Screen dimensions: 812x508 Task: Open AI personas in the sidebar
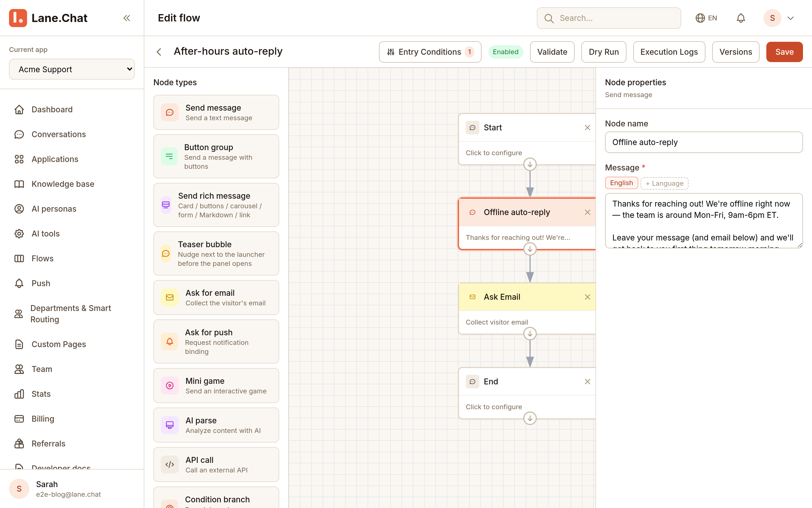click(72, 209)
